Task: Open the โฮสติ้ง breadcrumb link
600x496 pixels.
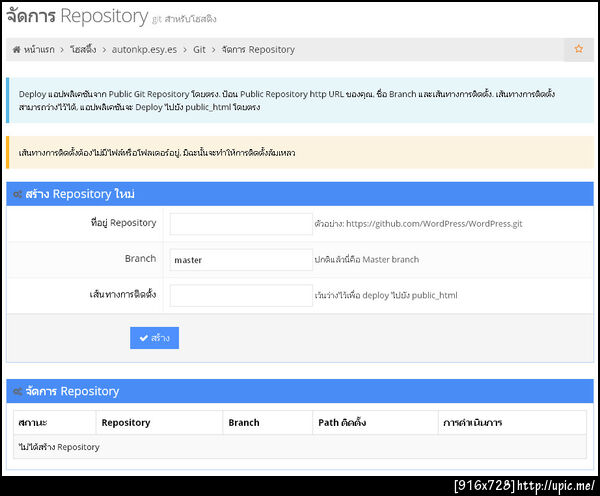Action: pos(82,49)
